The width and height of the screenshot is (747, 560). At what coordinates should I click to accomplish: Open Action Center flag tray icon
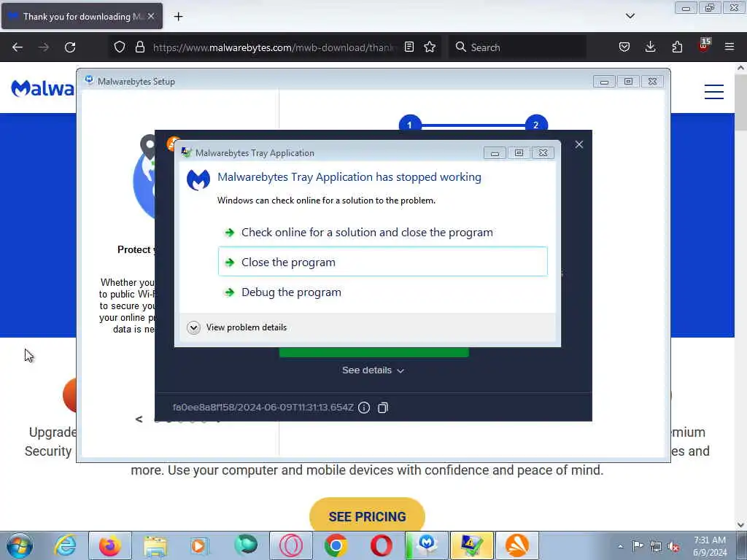click(638, 545)
